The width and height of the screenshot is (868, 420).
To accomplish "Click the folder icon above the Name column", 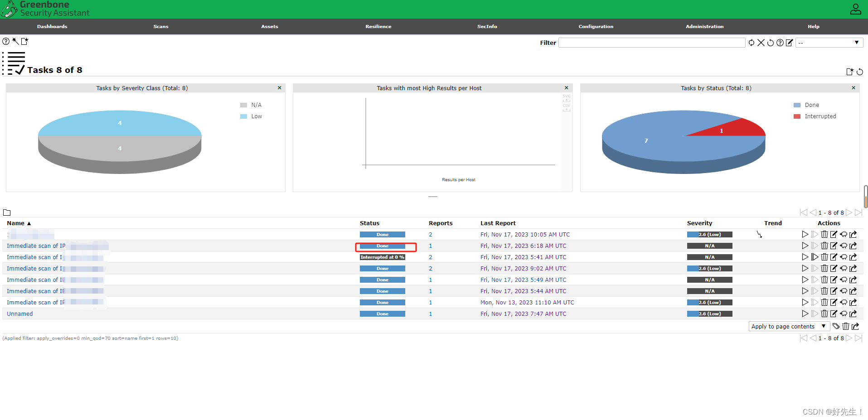I will coord(7,212).
